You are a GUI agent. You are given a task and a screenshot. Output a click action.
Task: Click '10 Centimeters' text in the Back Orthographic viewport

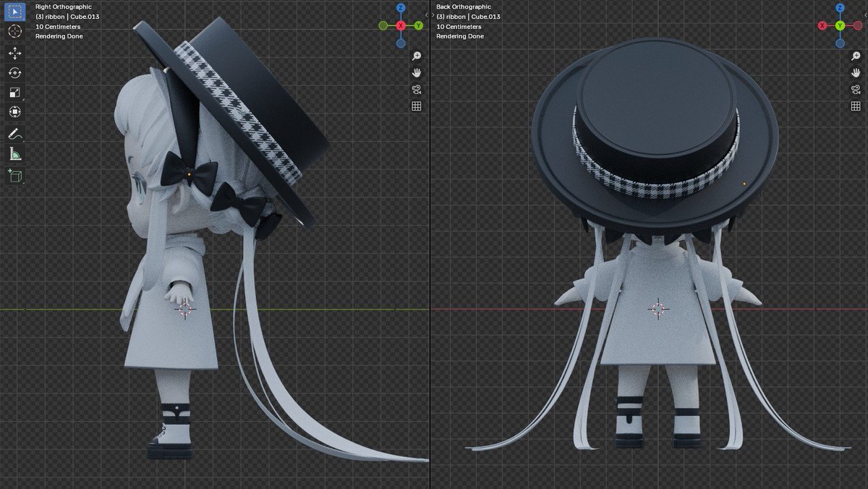[x=459, y=26]
